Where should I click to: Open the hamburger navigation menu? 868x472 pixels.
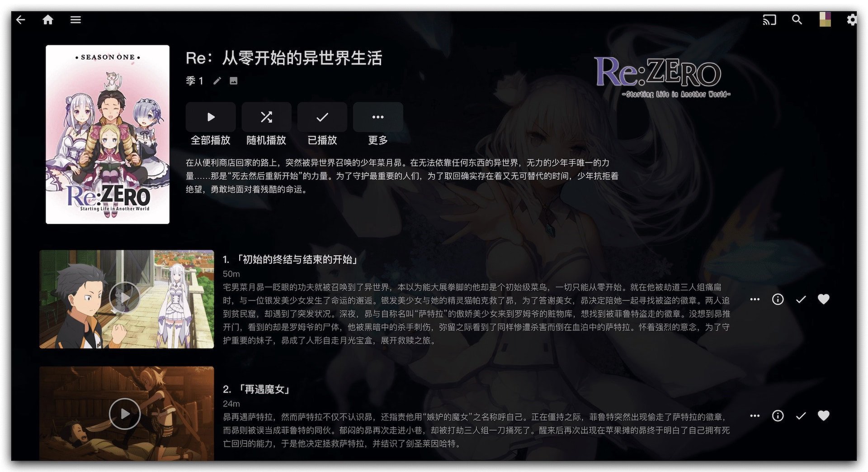[x=75, y=19]
